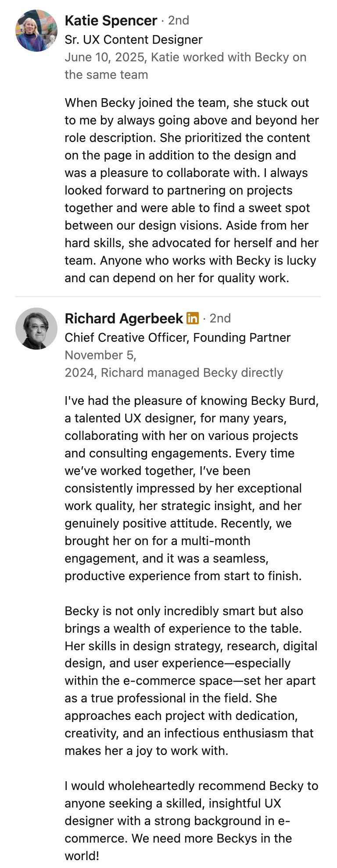The image size is (337, 868).
Task: Click the "November 5," date text
Action: pyautogui.click(x=100, y=355)
